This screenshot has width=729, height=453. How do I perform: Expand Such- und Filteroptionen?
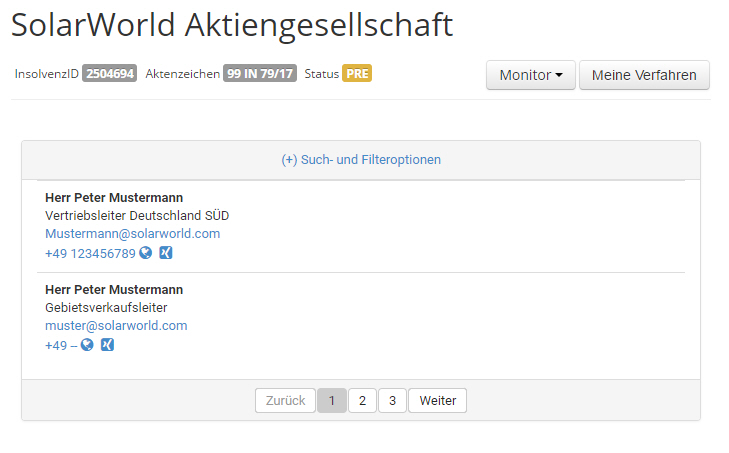pyautogui.click(x=361, y=160)
